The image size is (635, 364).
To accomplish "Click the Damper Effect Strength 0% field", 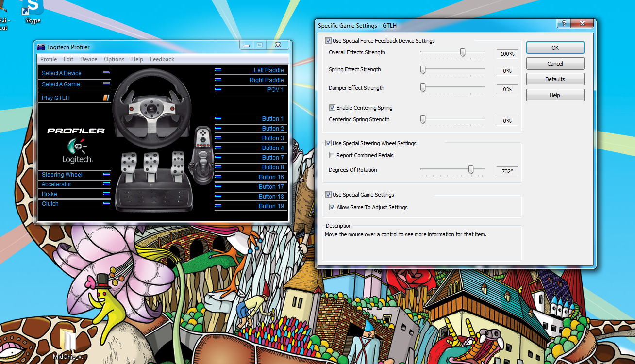I will coord(507,89).
